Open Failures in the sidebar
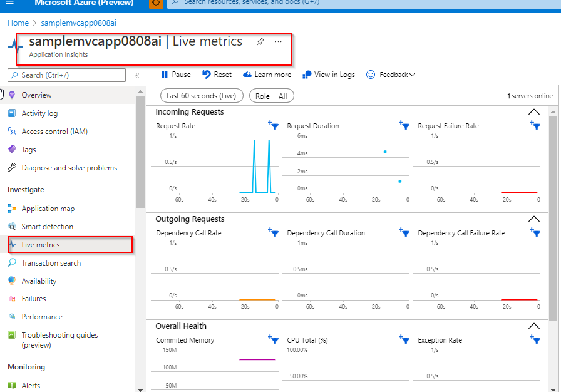Image resolution: width=561 pixels, height=392 pixels. (68, 299)
